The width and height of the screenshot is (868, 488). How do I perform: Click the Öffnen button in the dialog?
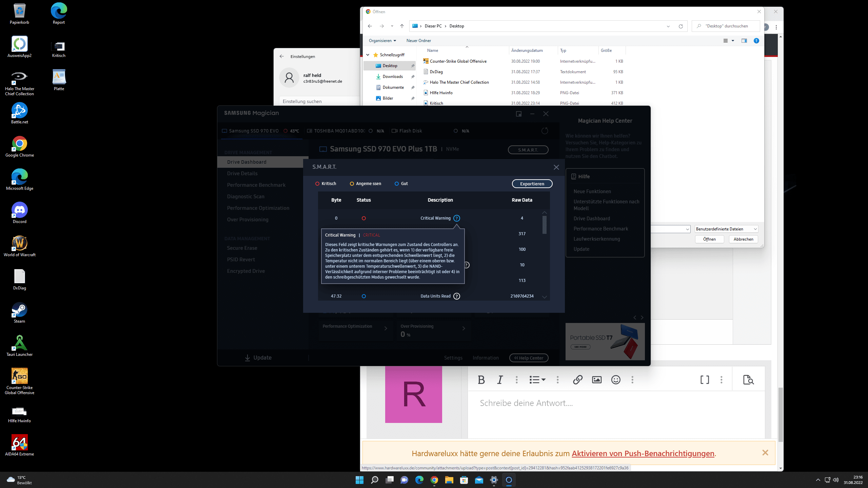[709, 239]
